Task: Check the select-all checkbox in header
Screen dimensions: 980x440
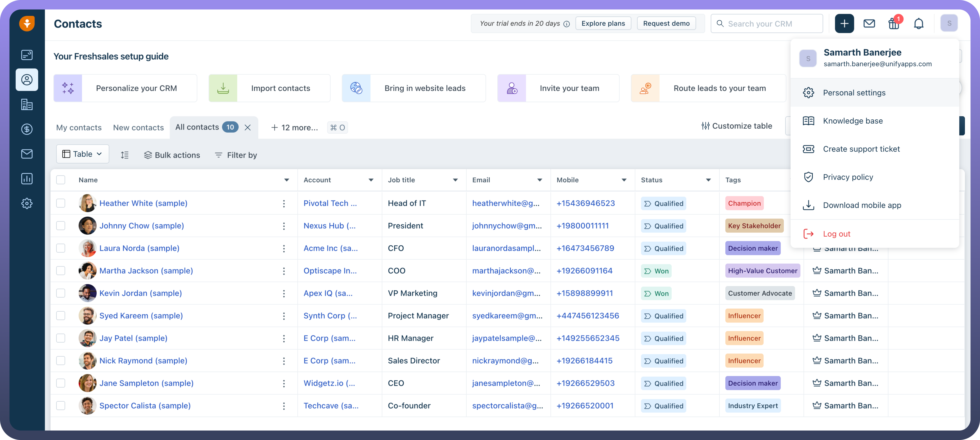Action: pos(61,180)
